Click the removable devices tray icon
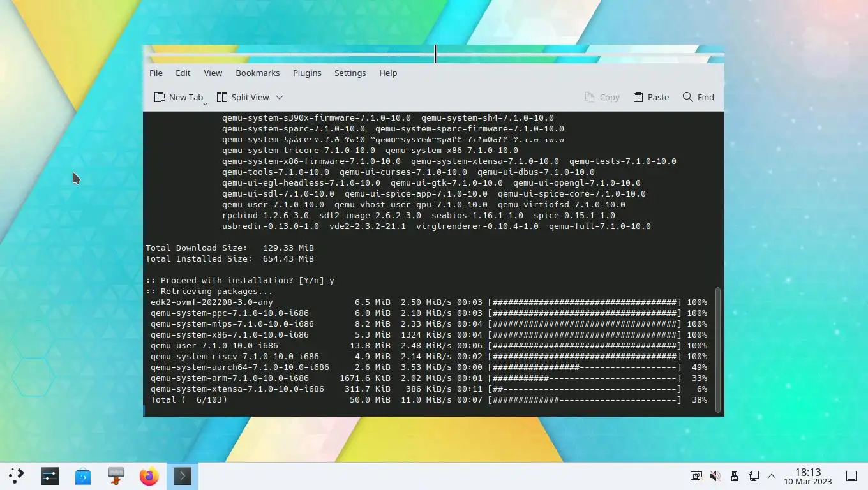The image size is (868, 490). point(734,476)
